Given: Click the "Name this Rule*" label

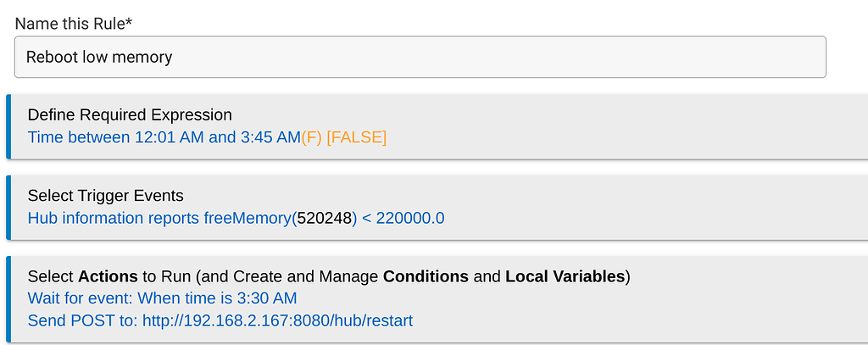Looking at the screenshot, I should (74, 23).
